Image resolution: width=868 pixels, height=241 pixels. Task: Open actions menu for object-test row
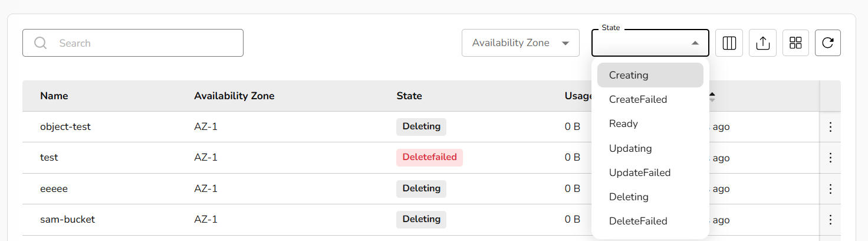830,127
